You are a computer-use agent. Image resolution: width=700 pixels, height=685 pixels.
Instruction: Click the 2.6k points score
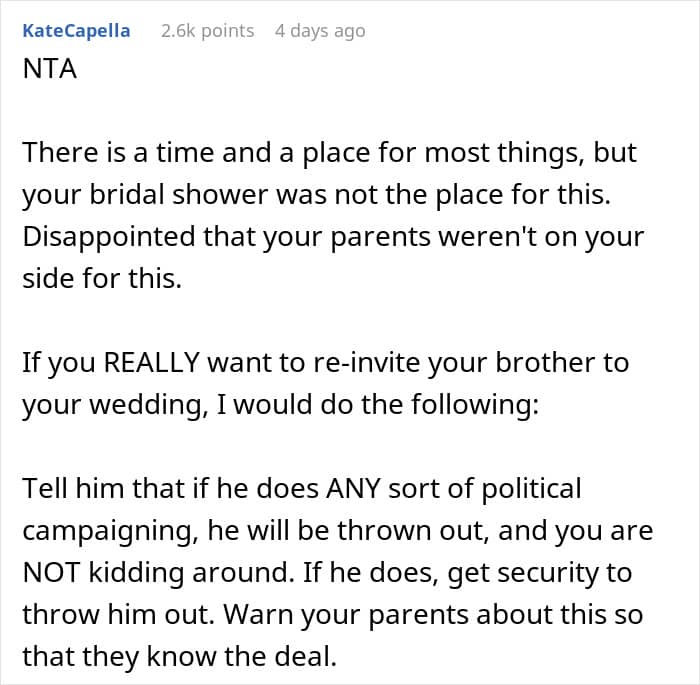207,30
